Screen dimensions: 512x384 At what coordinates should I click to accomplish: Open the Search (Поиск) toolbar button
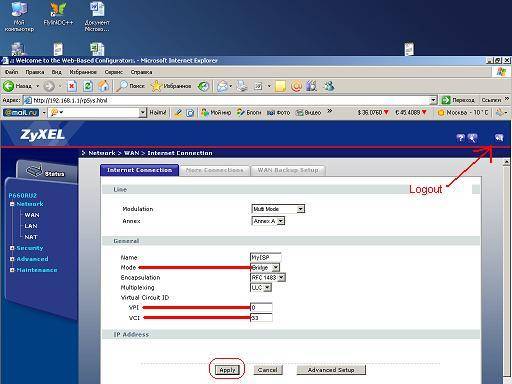130,86
